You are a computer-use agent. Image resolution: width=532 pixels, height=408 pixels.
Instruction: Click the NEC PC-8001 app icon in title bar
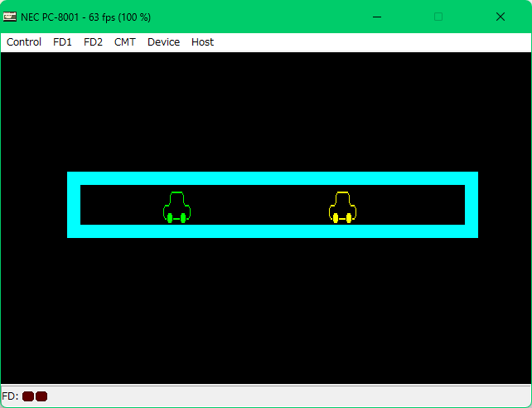click(10, 17)
